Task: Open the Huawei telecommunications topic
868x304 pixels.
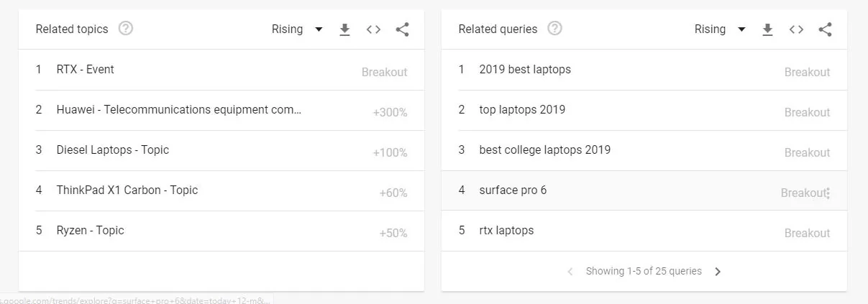Action: [x=179, y=110]
